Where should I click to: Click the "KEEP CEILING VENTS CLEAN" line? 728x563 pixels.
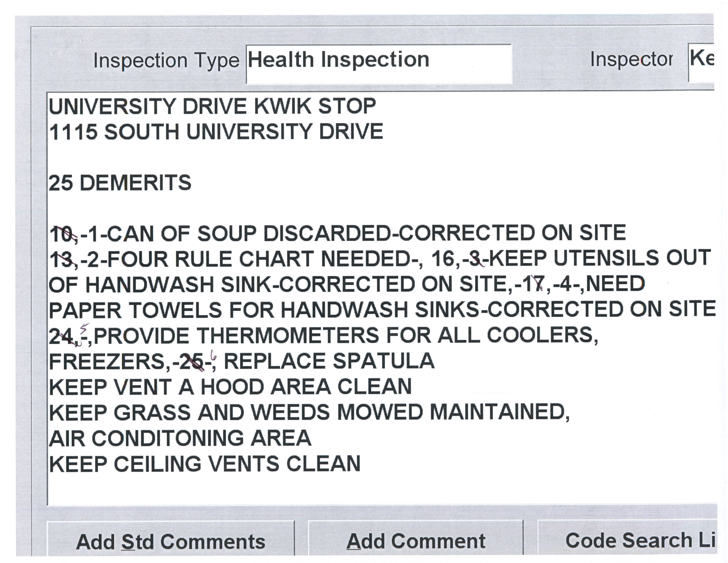tap(205, 464)
